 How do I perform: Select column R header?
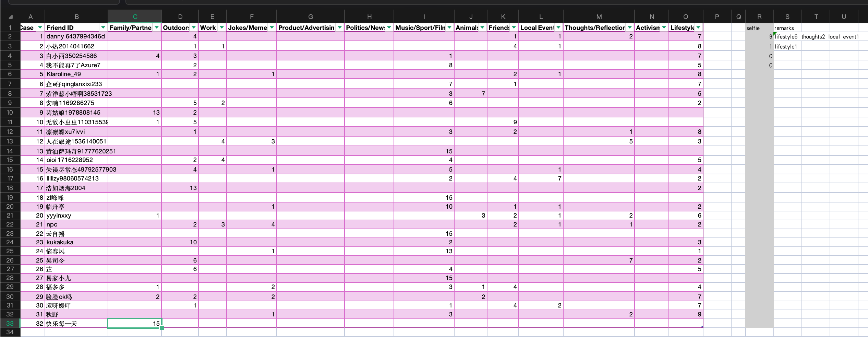coord(759,16)
